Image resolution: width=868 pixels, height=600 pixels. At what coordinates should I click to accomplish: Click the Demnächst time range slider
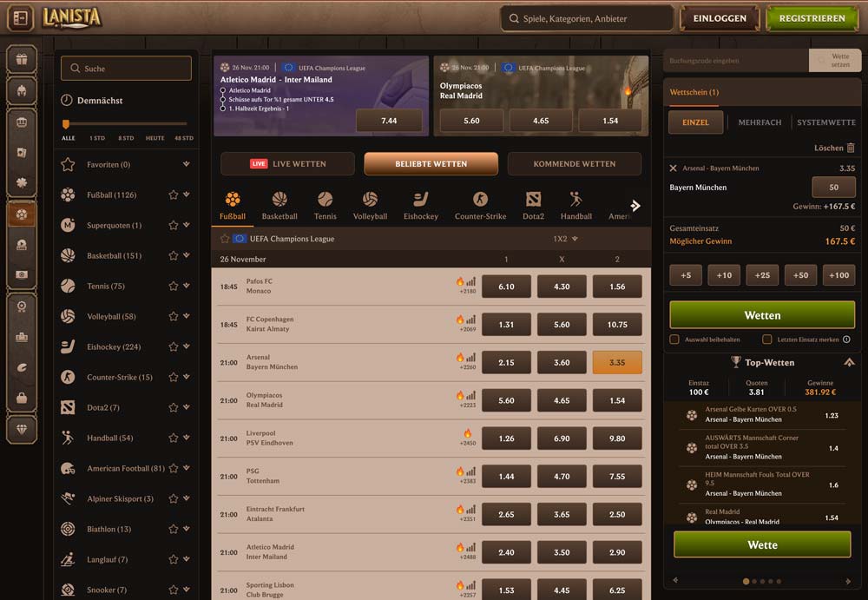(126, 124)
